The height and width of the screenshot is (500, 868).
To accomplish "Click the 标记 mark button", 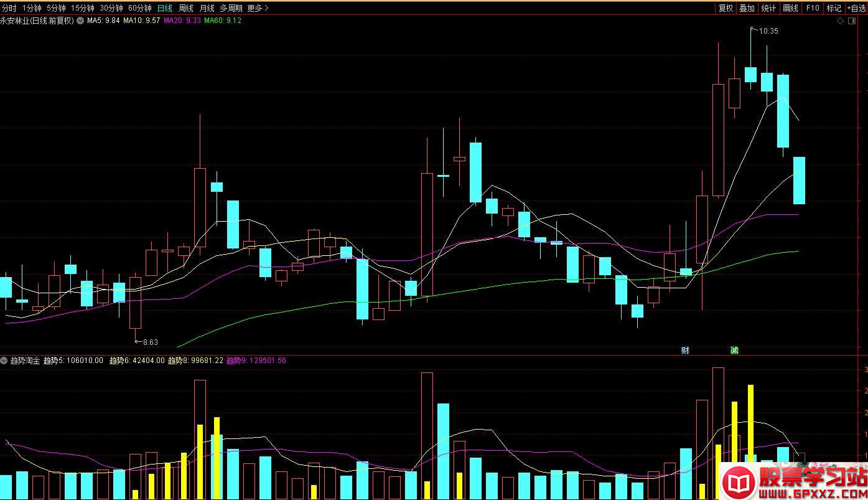I will tap(834, 8).
